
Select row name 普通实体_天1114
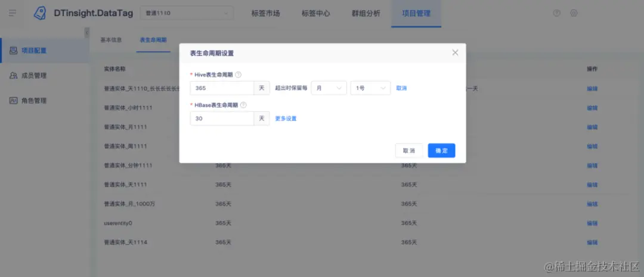coord(125,242)
